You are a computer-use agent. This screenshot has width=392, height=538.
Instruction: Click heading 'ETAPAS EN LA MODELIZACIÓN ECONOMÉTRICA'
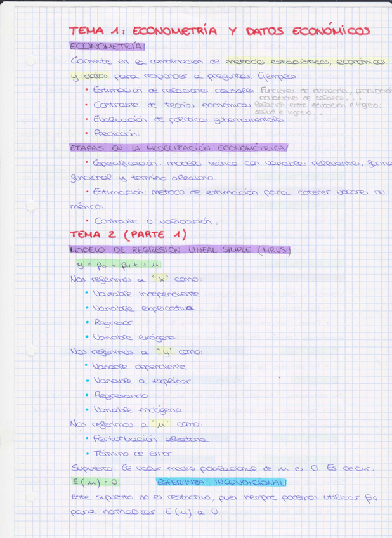(x=178, y=148)
